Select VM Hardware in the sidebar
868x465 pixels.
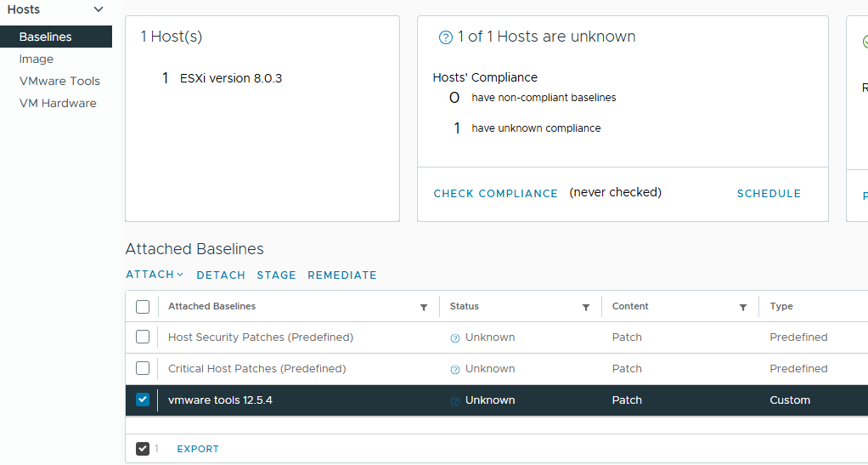coord(58,104)
